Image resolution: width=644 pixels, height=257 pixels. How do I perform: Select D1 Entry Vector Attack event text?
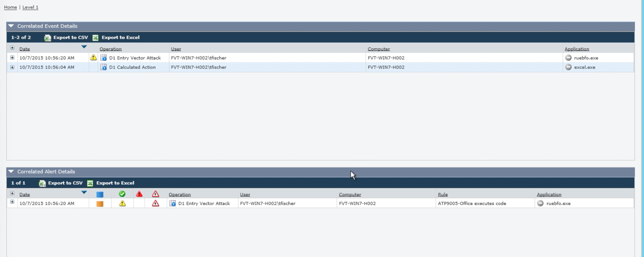(x=135, y=58)
